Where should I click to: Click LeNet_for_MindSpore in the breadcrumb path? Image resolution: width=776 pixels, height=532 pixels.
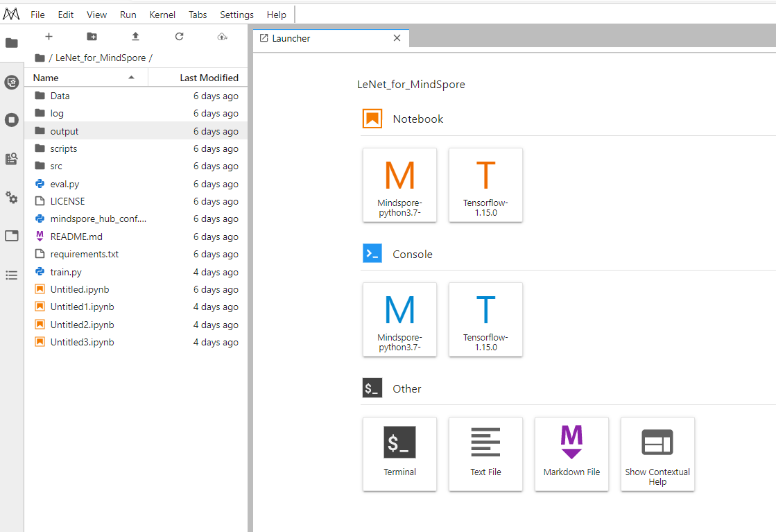pos(101,58)
